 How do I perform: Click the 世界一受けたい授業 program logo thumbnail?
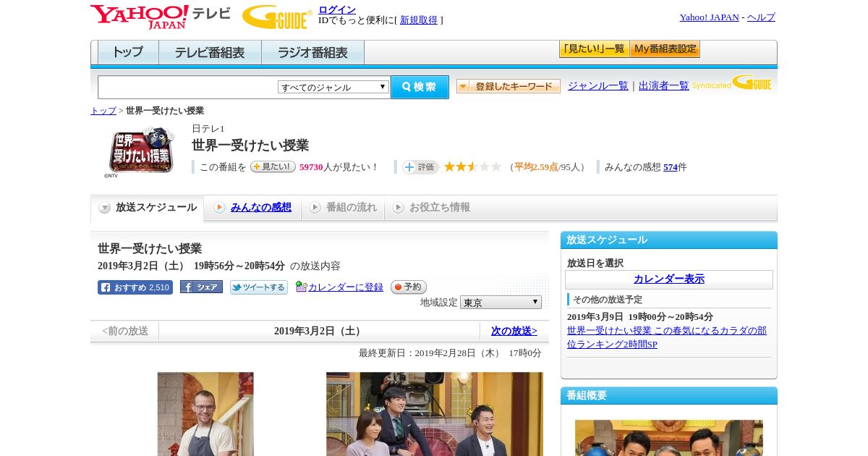click(x=140, y=151)
